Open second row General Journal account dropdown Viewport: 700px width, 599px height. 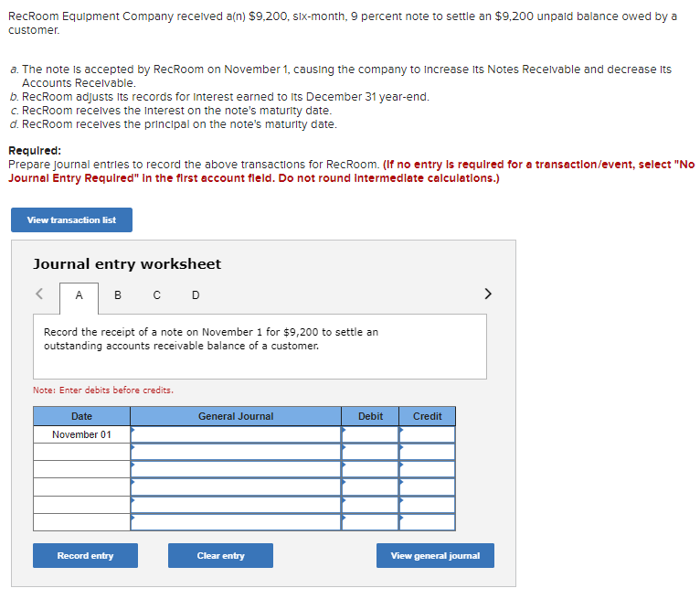pyautogui.click(x=236, y=452)
